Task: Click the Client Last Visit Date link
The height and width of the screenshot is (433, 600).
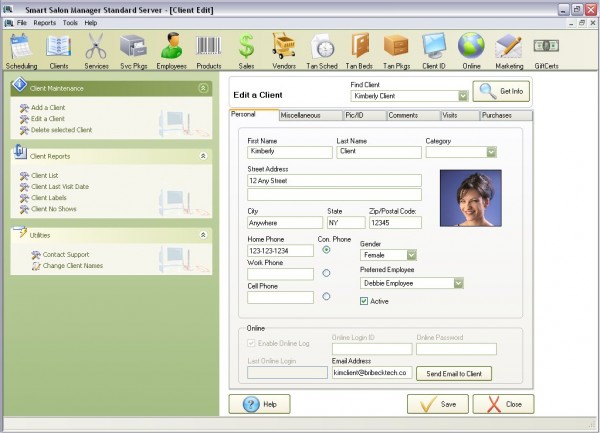Action: (59, 187)
